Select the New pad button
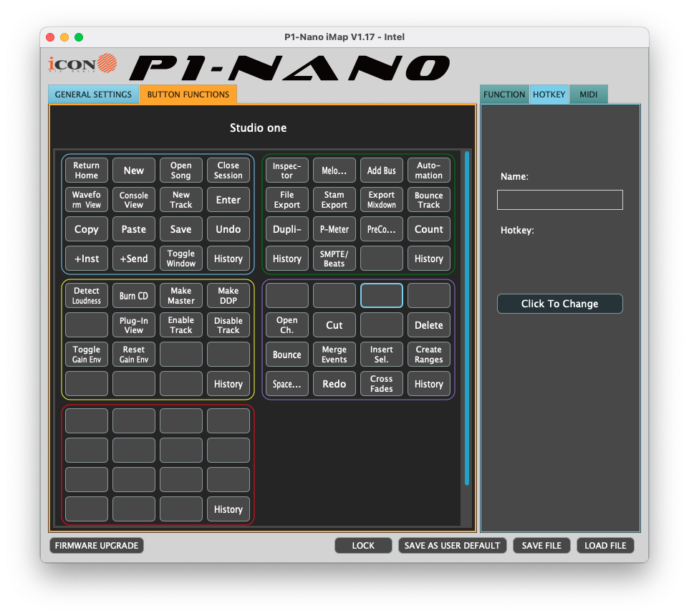Image resolution: width=689 pixels, height=616 pixels. coord(134,170)
